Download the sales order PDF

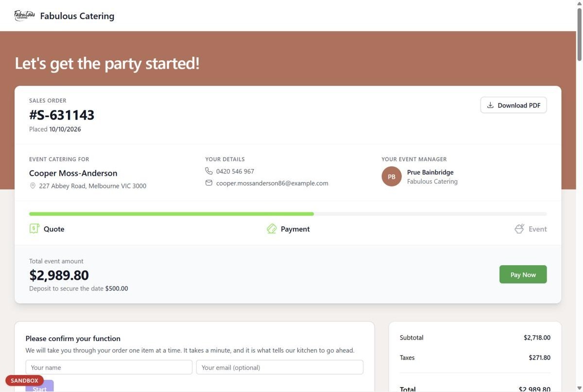514,105
